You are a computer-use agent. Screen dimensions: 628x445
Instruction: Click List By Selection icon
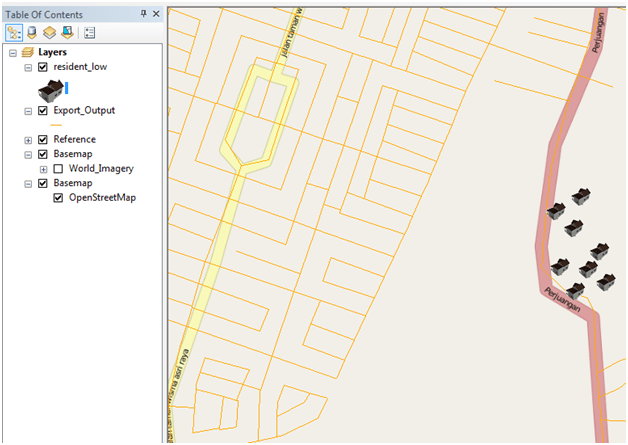pos(65,32)
